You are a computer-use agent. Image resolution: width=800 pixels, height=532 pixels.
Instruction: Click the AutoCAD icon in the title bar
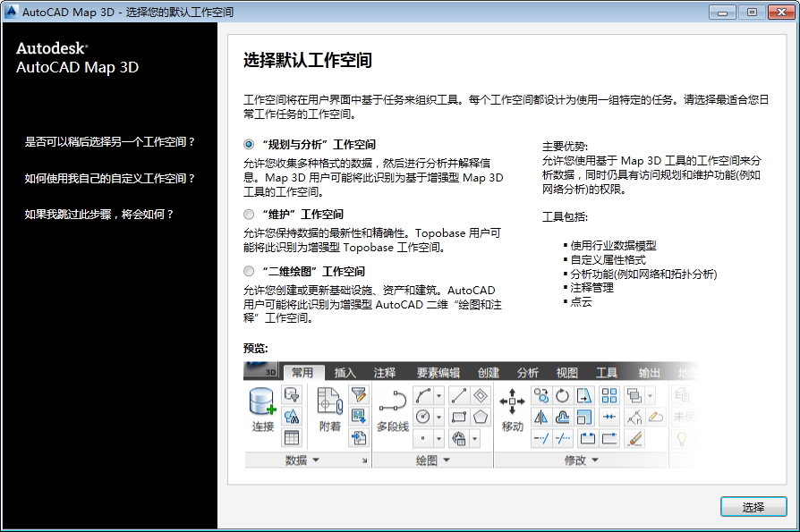pos(12,12)
